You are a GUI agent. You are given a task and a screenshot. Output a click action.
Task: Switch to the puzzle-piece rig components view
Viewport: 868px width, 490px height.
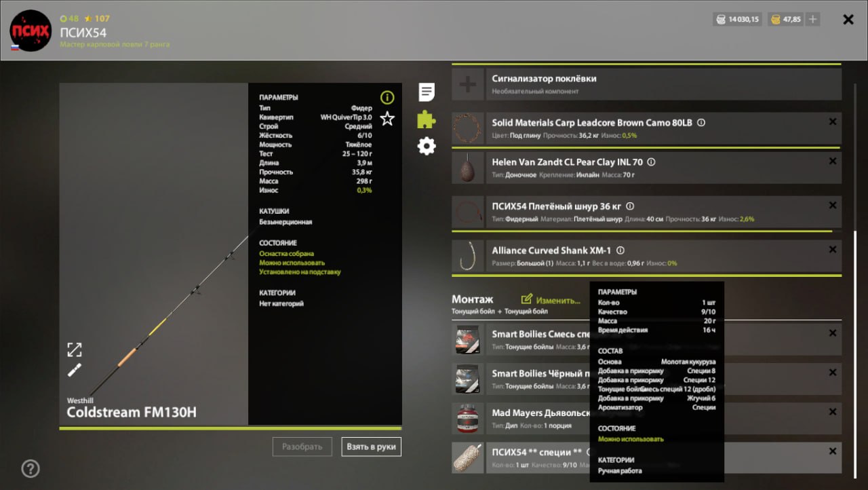(427, 119)
